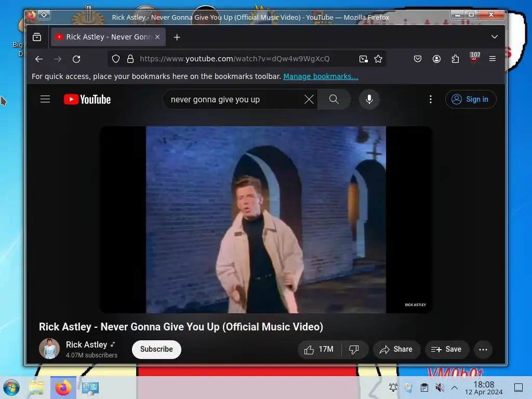Open the window menu icon in titlebar
The image size is (532, 399).
coord(32,15)
